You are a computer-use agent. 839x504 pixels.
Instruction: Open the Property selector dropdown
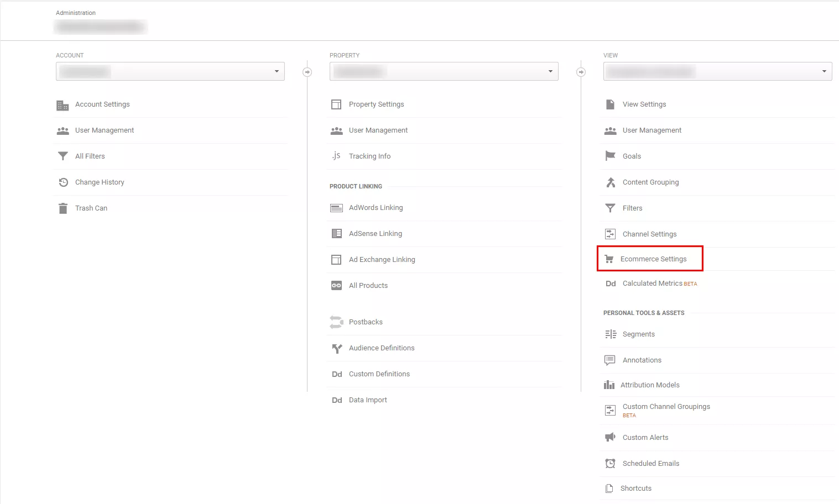444,71
